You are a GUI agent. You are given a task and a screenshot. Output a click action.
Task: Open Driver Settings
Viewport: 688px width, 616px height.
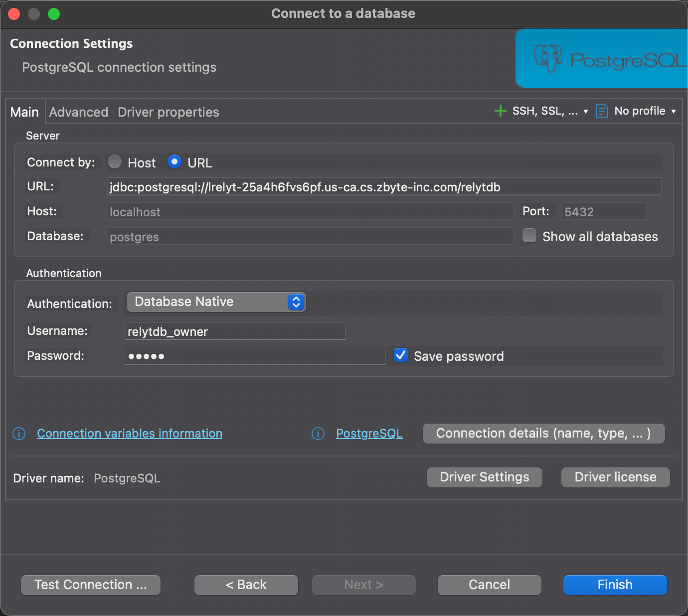click(485, 477)
